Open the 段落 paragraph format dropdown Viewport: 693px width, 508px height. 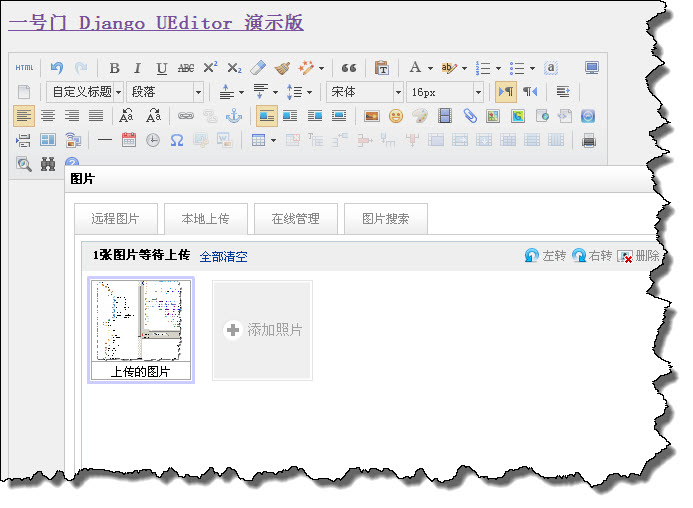165,92
